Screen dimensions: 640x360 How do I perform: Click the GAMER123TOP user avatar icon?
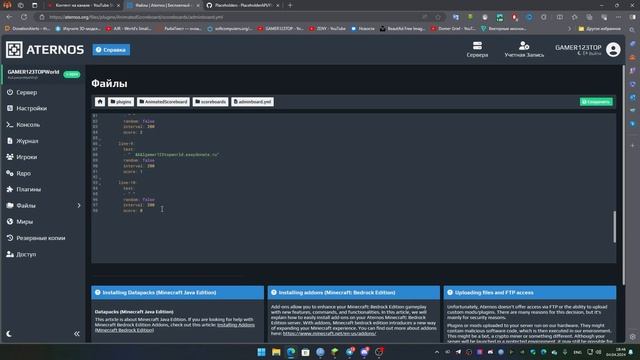pos(613,50)
